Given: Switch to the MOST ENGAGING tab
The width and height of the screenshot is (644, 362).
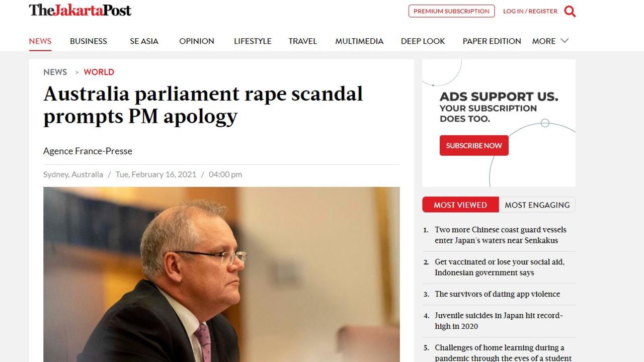Looking at the screenshot, I should pyautogui.click(x=537, y=205).
